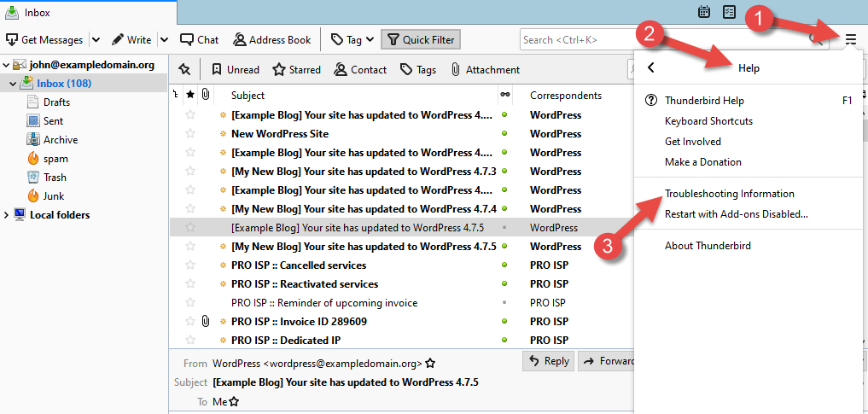
Task: Click Write to compose message
Action: (131, 40)
